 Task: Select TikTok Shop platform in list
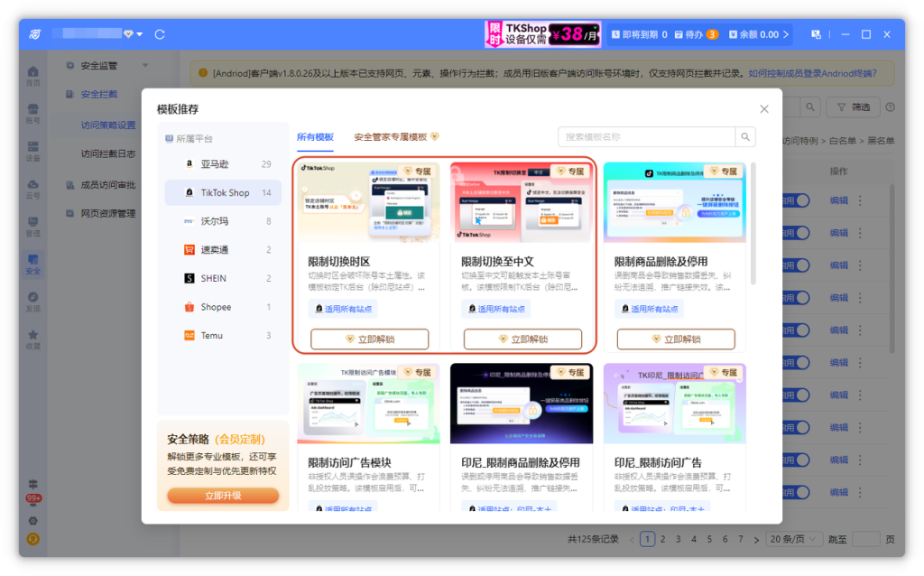[x=224, y=192]
